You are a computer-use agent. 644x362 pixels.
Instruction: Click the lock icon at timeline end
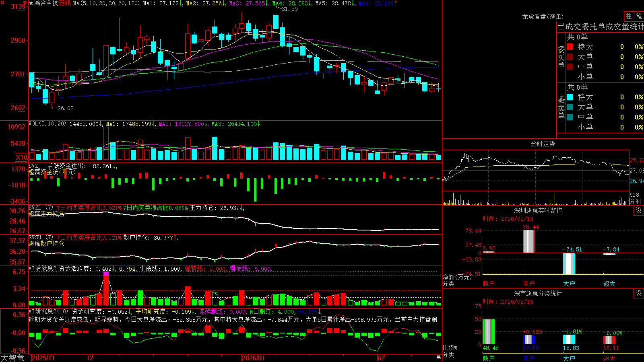pos(438,357)
